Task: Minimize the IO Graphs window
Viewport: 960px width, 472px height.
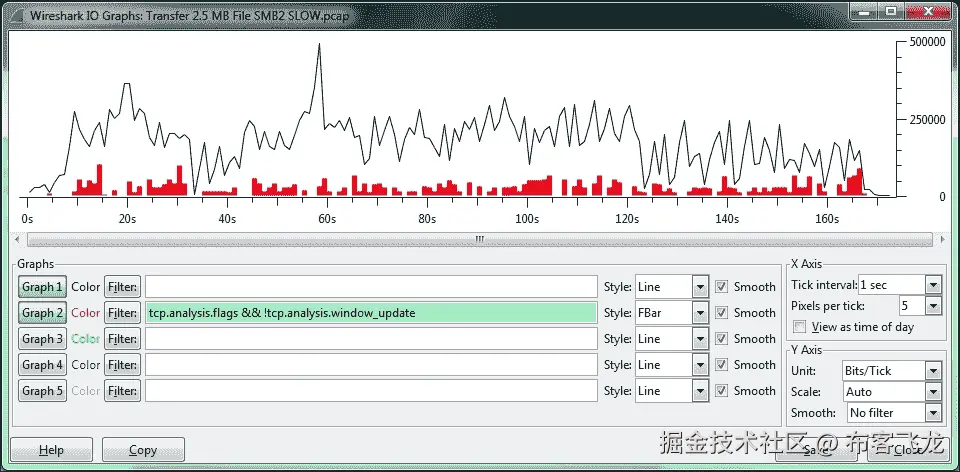Action: (x=865, y=11)
